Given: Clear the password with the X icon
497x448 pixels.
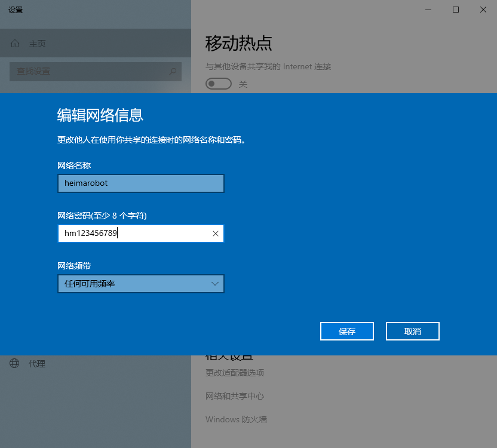Looking at the screenshot, I should pyautogui.click(x=216, y=234).
